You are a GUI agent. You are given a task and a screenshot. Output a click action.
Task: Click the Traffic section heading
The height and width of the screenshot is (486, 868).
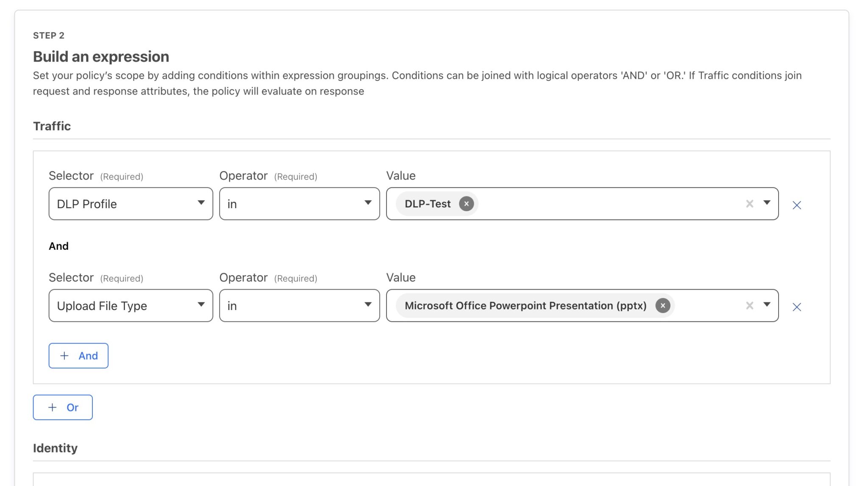(x=52, y=126)
